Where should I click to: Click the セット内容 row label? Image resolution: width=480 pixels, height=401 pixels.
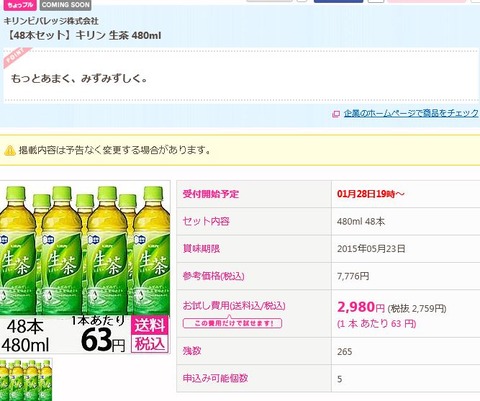tap(206, 221)
